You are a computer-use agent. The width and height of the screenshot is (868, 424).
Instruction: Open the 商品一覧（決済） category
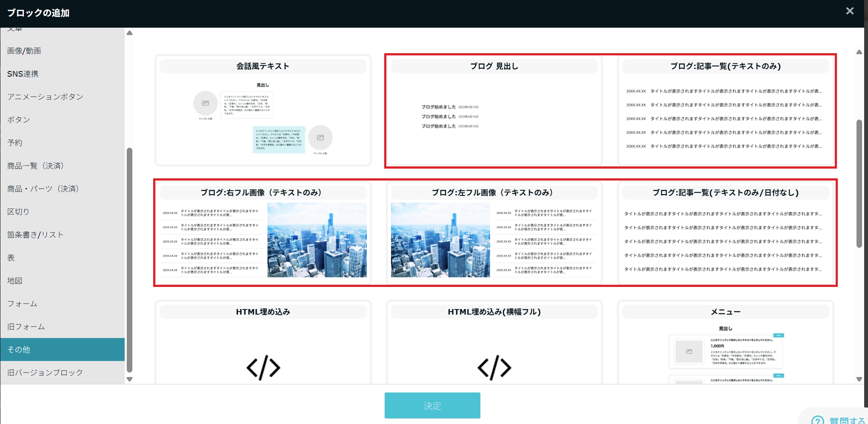pyautogui.click(x=35, y=166)
